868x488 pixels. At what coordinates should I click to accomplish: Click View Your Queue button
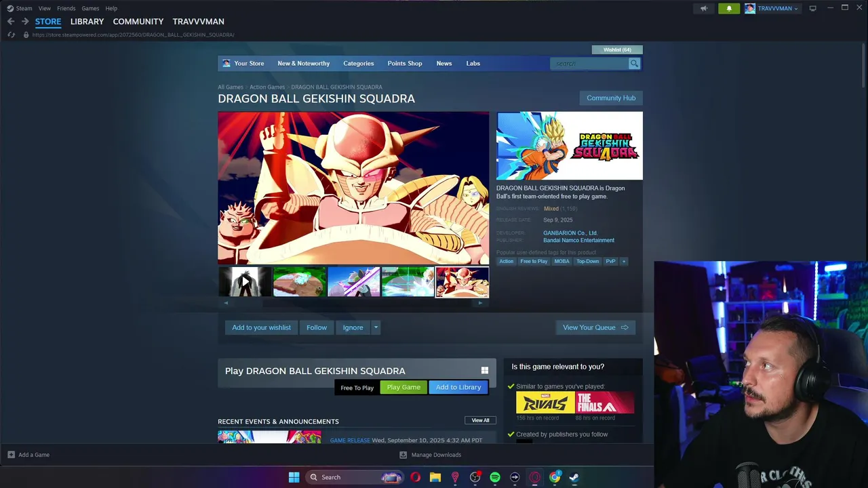point(595,327)
